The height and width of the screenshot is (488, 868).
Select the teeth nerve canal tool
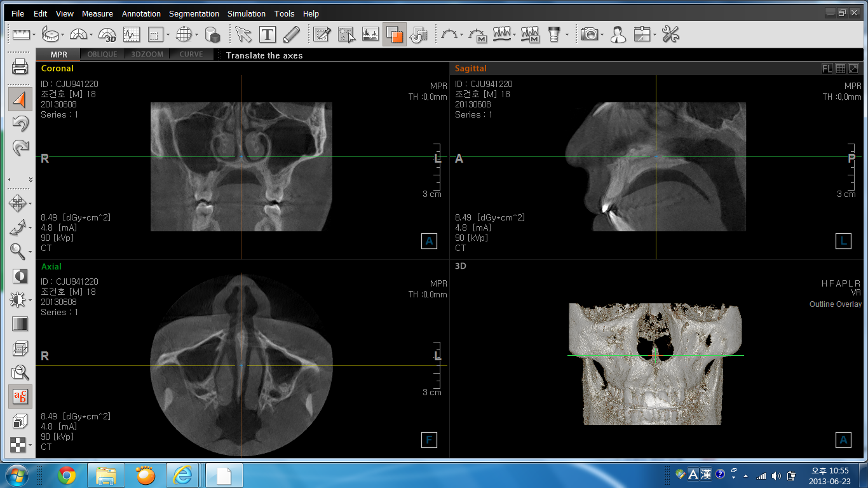click(502, 34)
